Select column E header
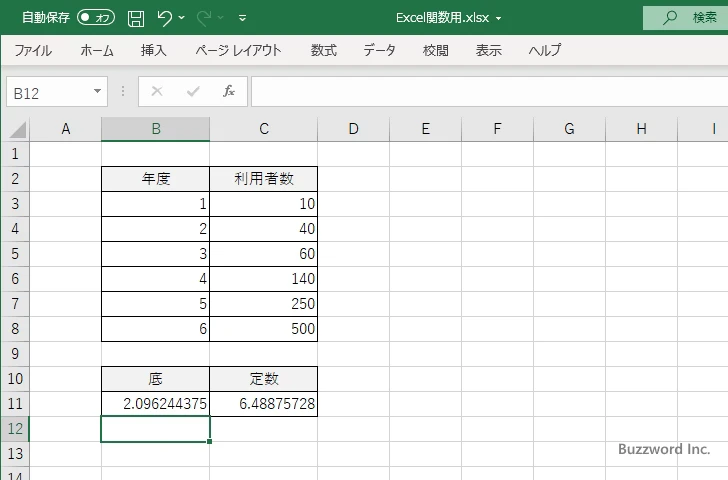Image resolution: width=728 pixels, height=480 pixels. (x=426, y=129)
